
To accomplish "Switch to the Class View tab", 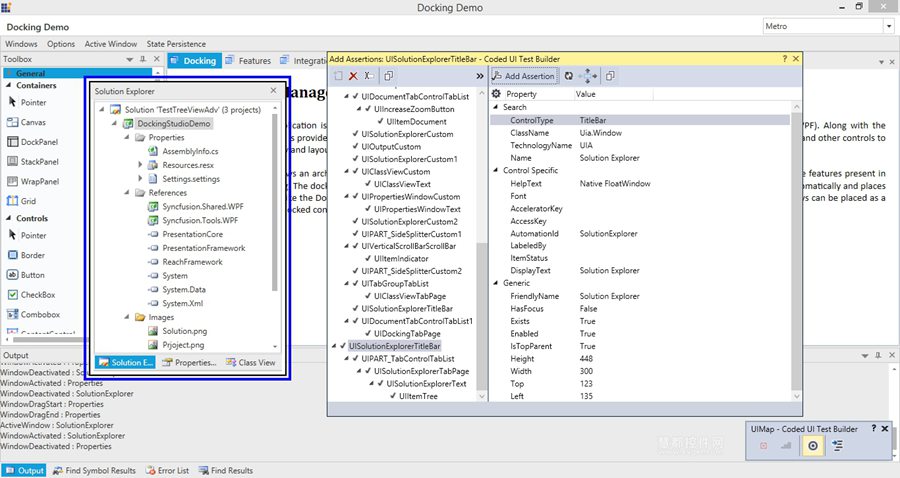I will (x=251, y=363).
